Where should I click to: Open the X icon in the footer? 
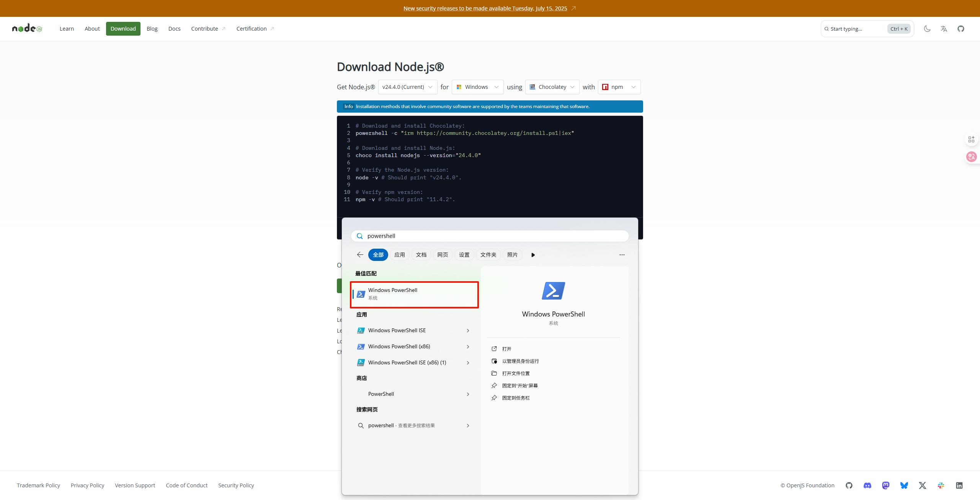coord(923,485)
